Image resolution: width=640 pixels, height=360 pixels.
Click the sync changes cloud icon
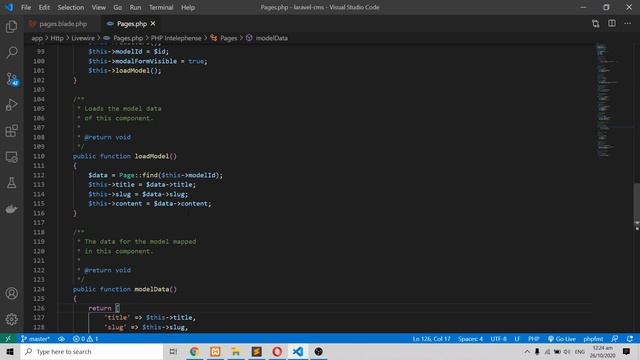61,339
